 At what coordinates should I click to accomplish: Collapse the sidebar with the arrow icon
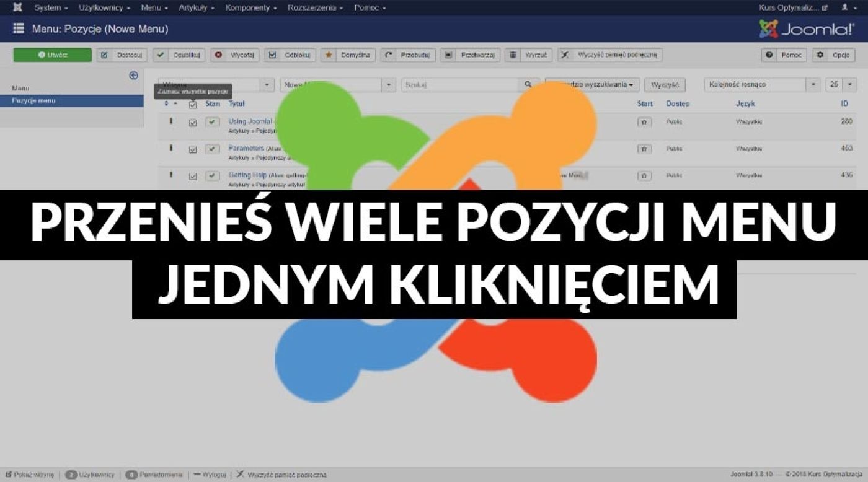pyautogui.click(x=133, y=75)
